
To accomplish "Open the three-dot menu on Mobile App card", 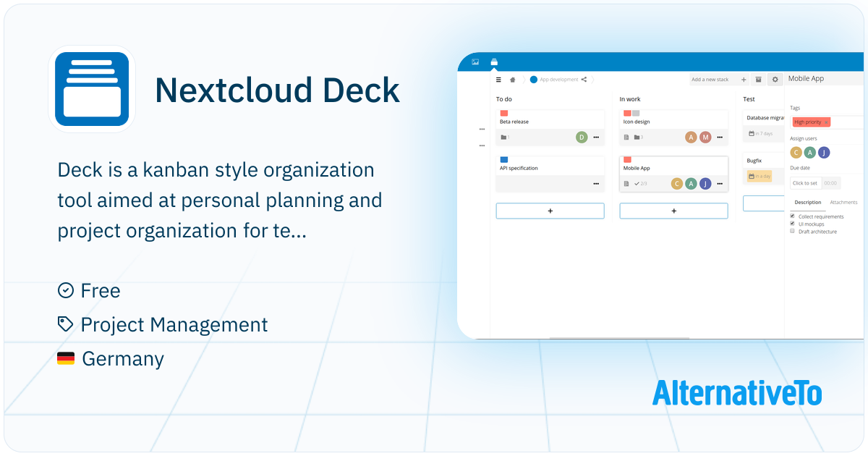I will (x=720, y=184).
